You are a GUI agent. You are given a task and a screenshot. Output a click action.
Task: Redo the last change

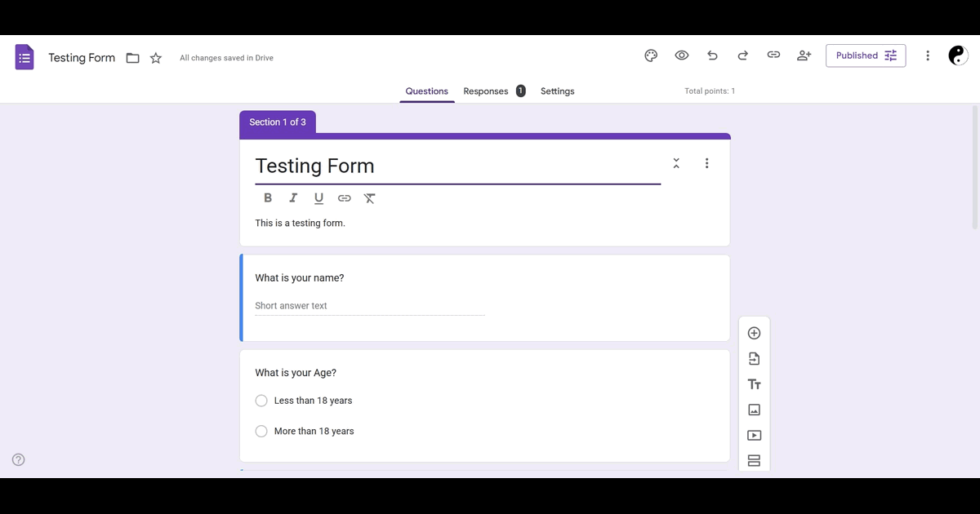(x=743, y=55)
